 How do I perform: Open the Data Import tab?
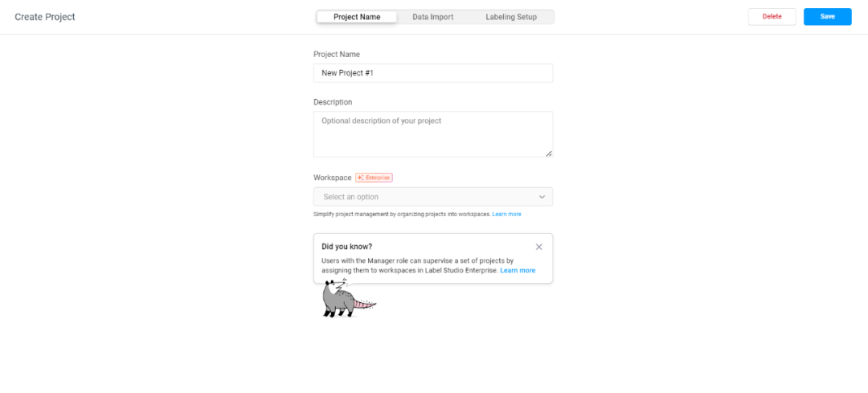point(433,17)
